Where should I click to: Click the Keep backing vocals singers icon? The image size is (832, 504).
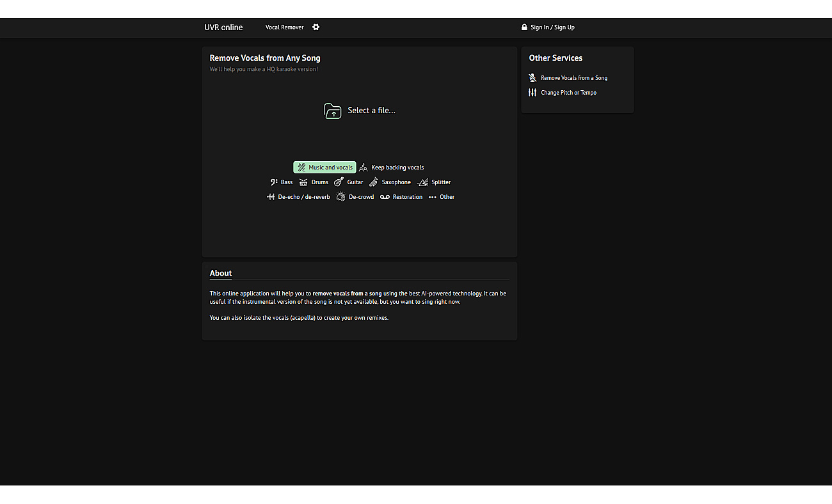click(x=364, y=168)
